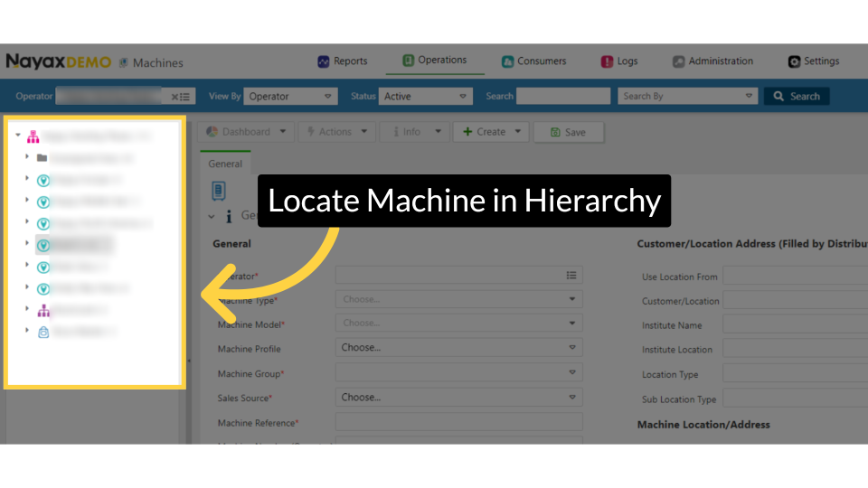The height and width of the screenshot is (488, 868).
Task: Collapse the root hierarchy tree node
Action: pos(18,136)
